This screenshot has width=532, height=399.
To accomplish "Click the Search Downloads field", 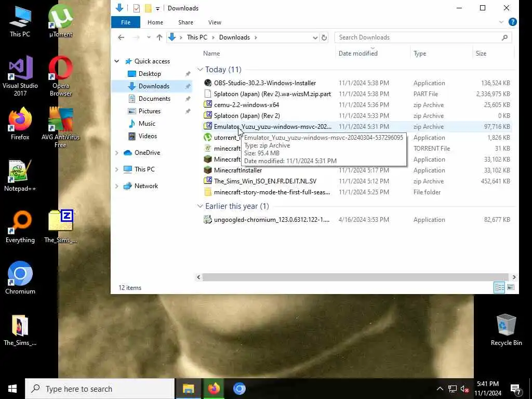I will 423,37.
